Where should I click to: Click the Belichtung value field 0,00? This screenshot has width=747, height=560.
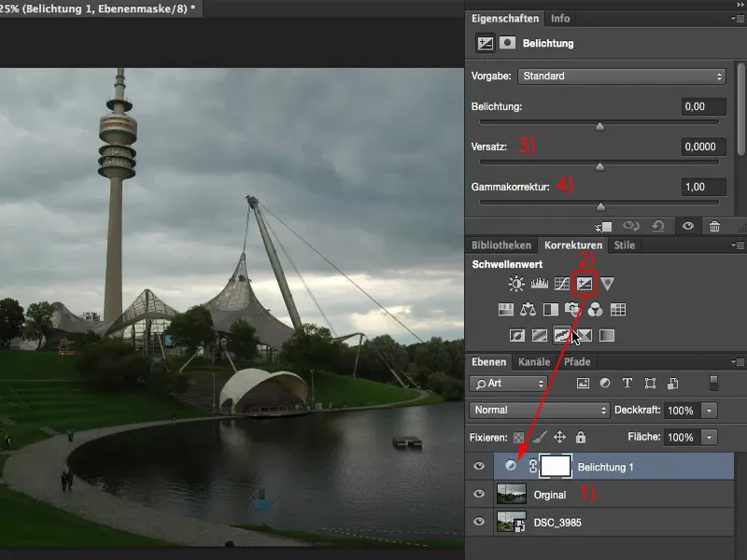click(704, 106)
